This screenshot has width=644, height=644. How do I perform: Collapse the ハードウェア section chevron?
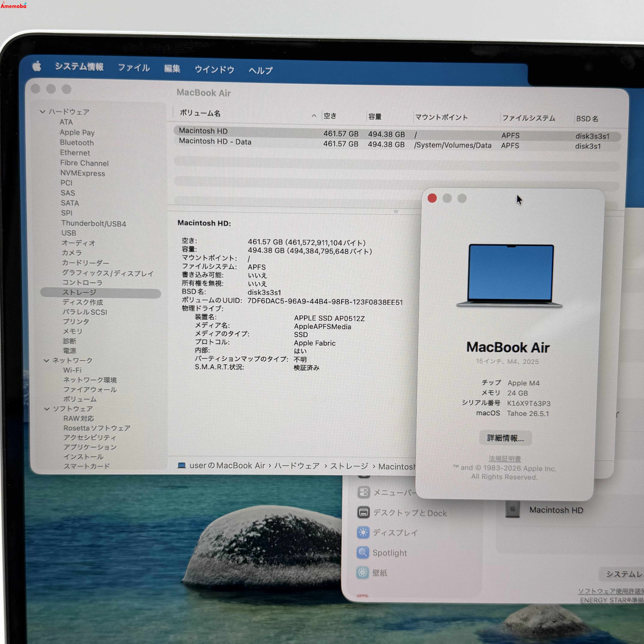(43, 112)
